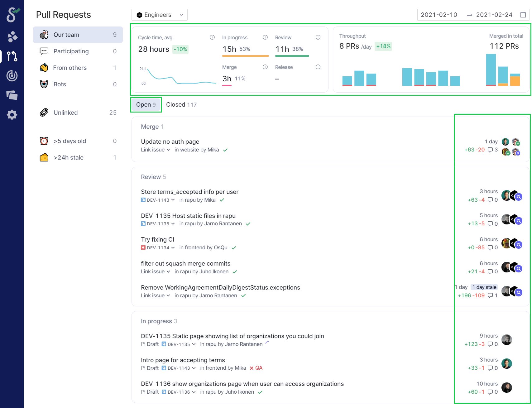Select the Open 9 tab
Viewport: 532px width, 408px height.
click(146, 105)
